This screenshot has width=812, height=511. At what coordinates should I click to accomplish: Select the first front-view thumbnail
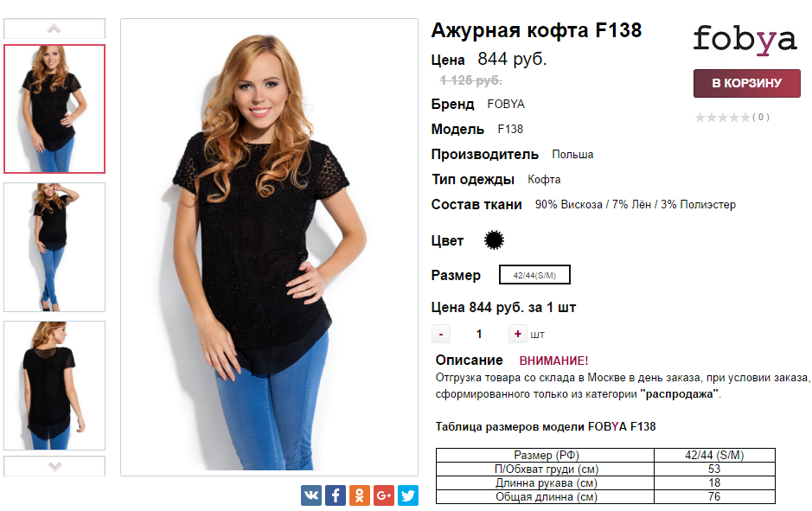pyautogui.click(x=54, y=109)
